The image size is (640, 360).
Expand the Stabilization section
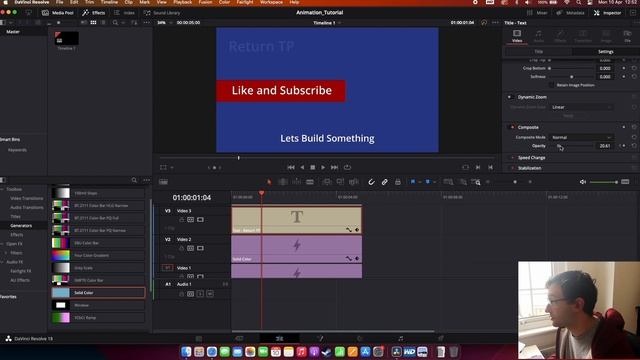click(529, 168)
